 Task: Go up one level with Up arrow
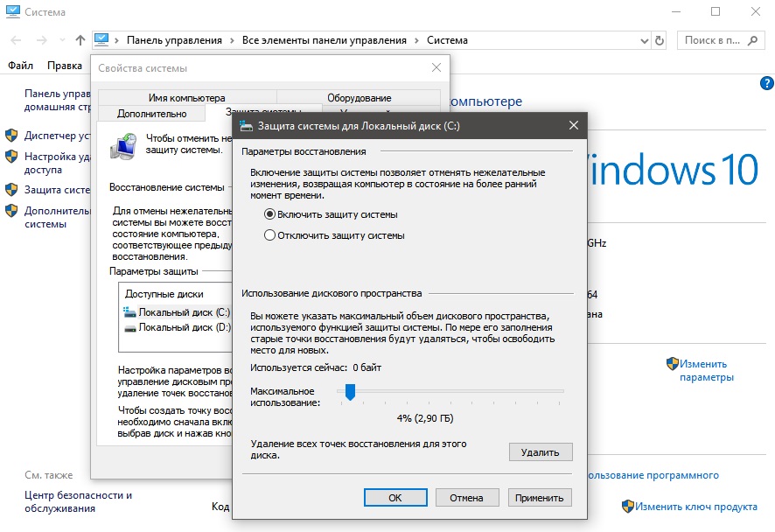click(x=80, y=40)
